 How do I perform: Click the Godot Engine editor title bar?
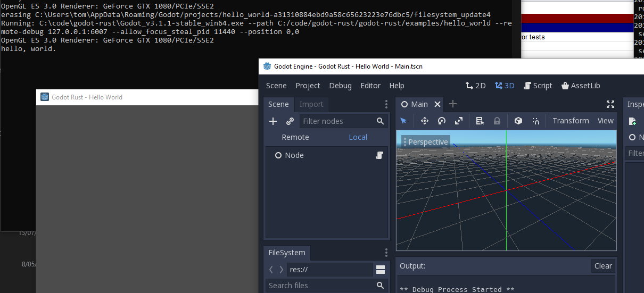tap(452, 66)
